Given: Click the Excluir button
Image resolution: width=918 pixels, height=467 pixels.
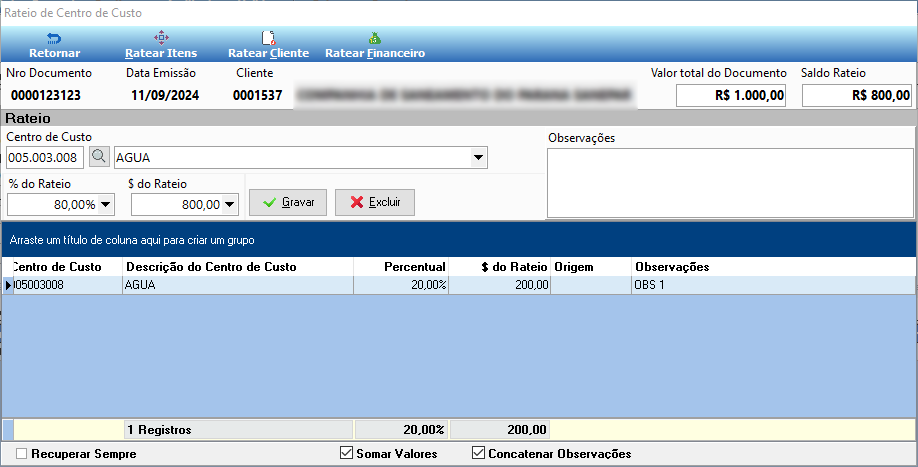Looking at the screenshot, I should 375,202.
